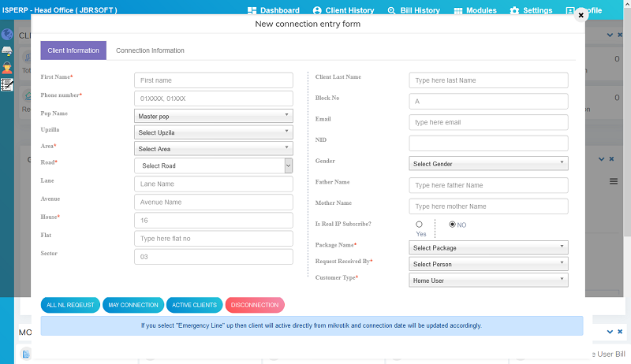The width and height of the screenshot is (631, 364).
Task: Click the Mother Name input field
Action: coord(488,206)
